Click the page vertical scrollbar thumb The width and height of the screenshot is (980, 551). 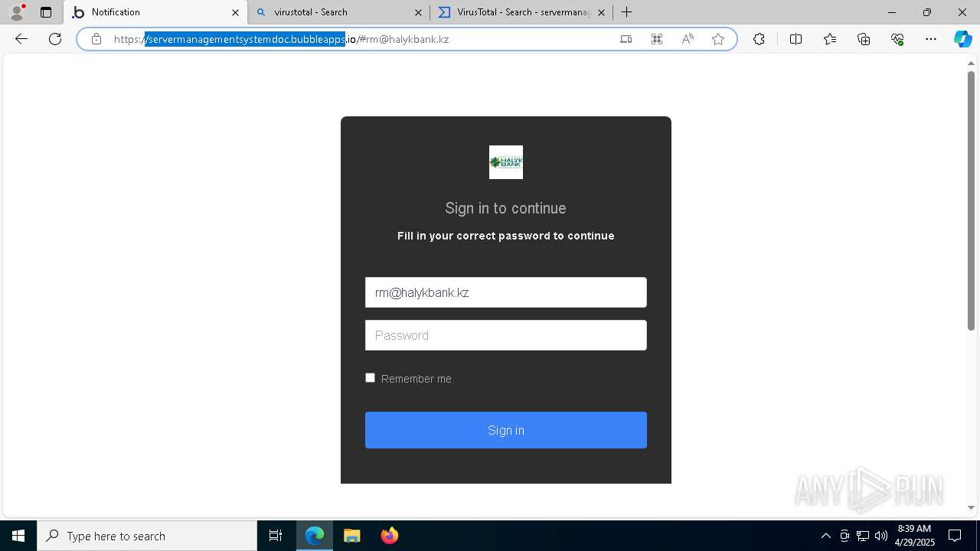(971, 201)
